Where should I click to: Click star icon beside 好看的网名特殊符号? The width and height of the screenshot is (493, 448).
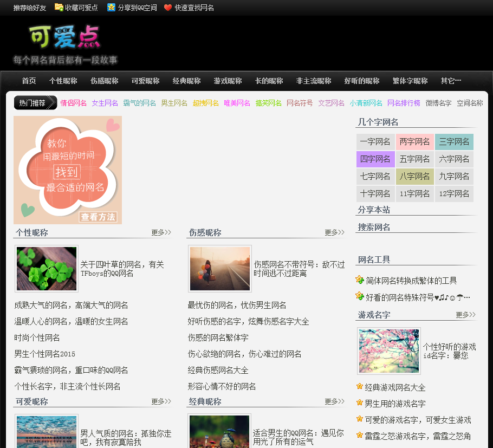(359, 296)
